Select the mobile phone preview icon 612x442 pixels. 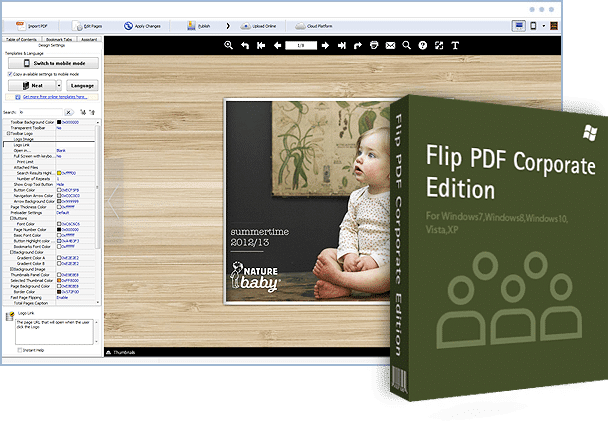pyautogui.click(x=533, y=26)
